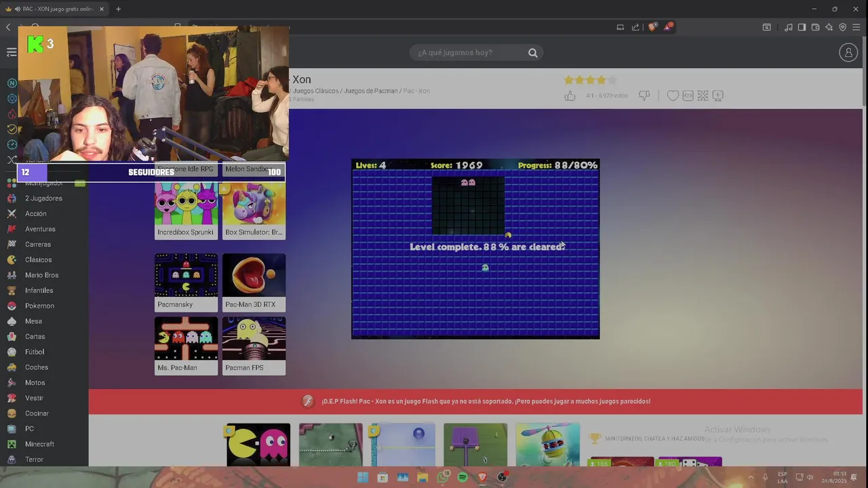Open the hamburger menu of the games site

[12, 52]
